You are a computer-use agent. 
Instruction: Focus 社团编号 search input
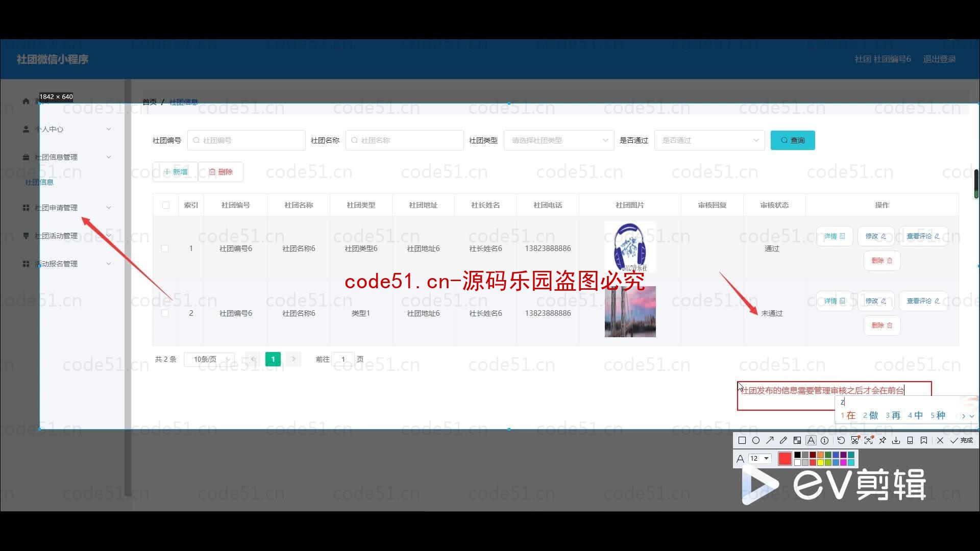point(247,140)
